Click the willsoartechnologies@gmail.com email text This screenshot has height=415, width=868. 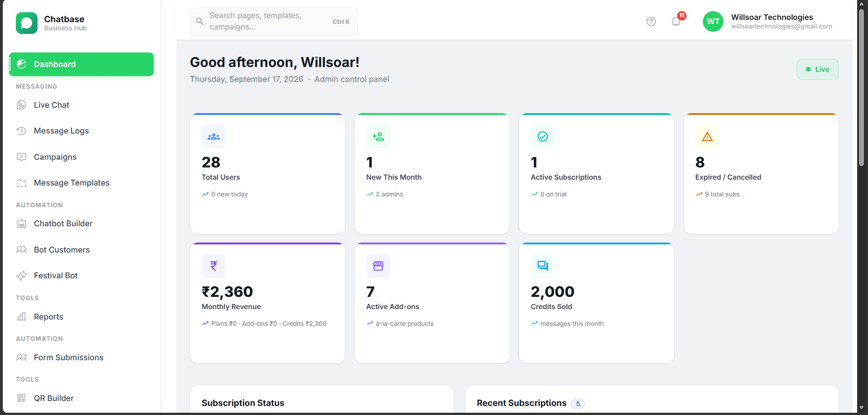[x=782, y=26]
